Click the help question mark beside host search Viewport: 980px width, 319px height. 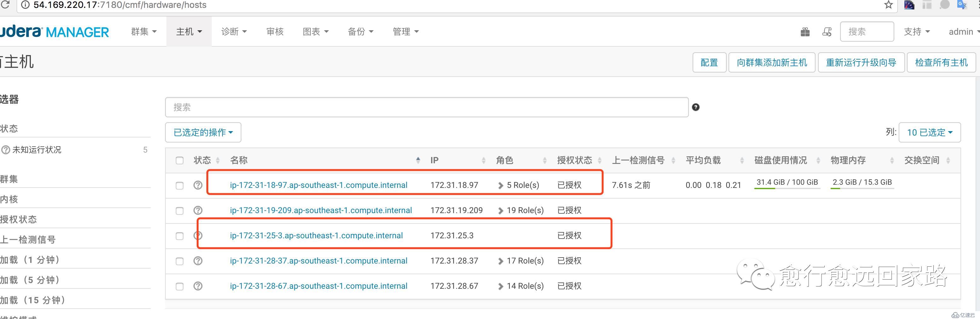pyautogui.click(x=696, y=107)
